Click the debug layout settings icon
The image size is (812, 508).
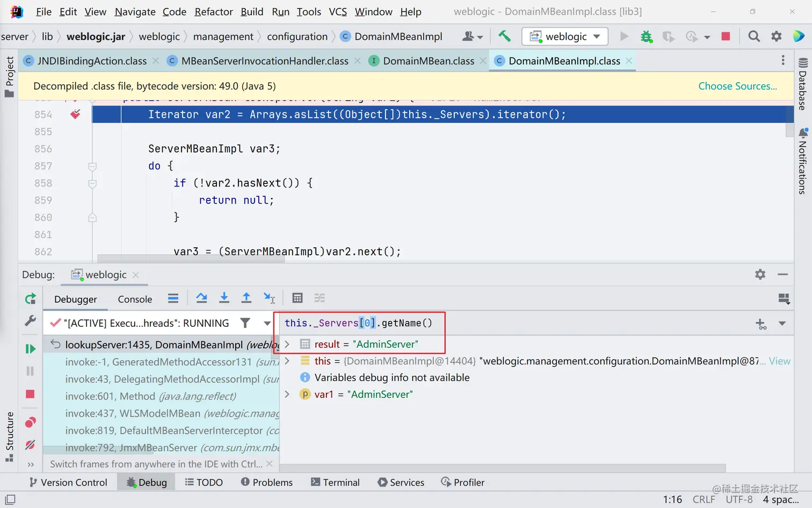click(x=784, y=299)
